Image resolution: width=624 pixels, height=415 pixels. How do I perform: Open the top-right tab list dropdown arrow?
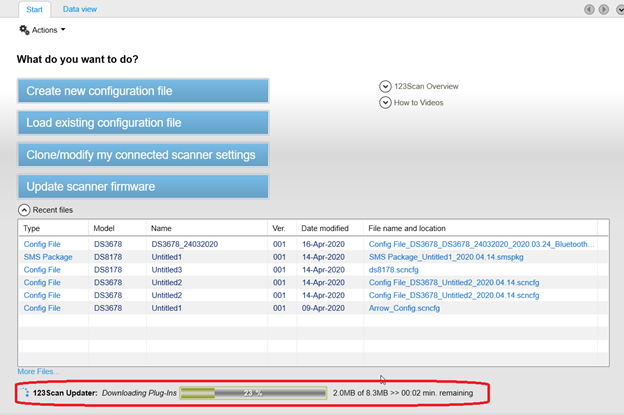point(619,9)
